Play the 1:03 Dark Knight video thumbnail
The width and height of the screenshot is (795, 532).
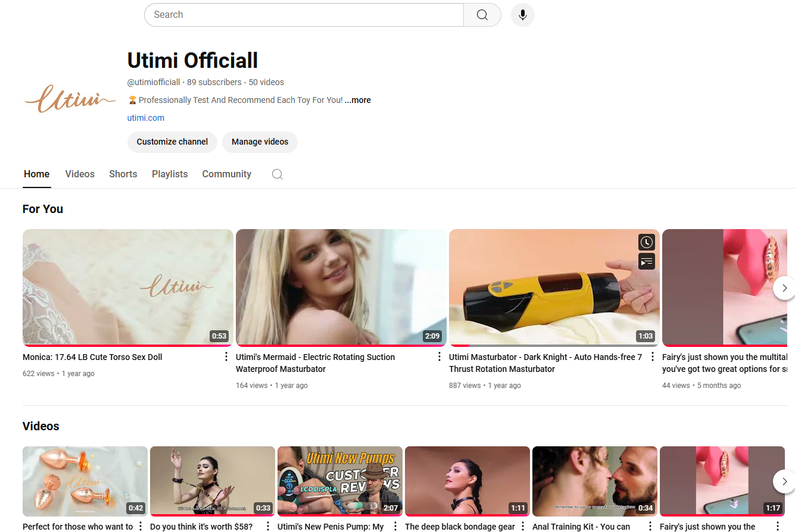coord(554,287)
